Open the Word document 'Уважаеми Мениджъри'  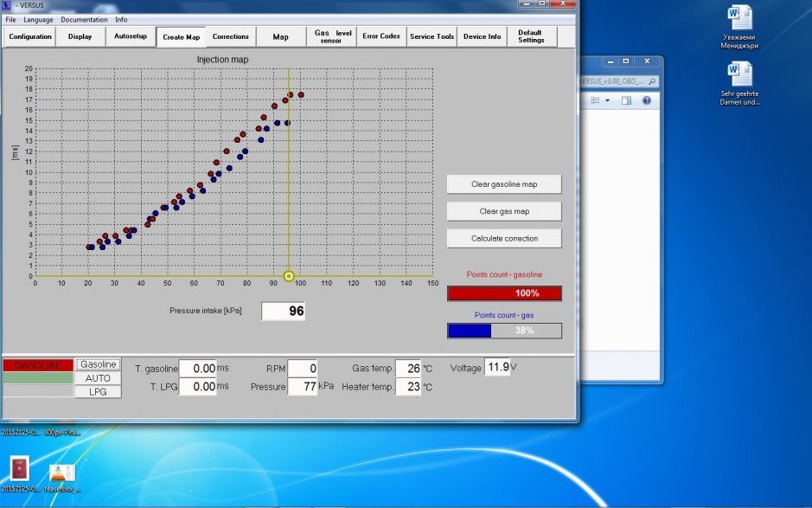(739, 19)
